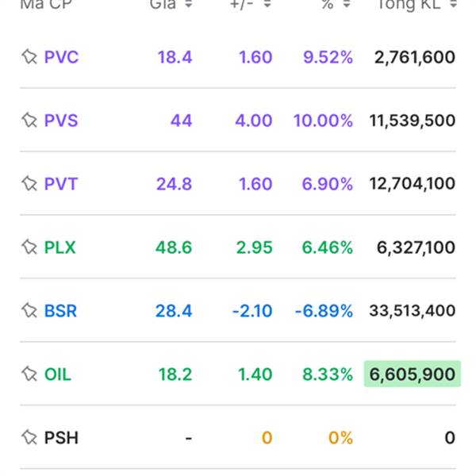Viewport: 476px width, 476px height.
Task: Open the OIL ticker link
Action: 58,374
